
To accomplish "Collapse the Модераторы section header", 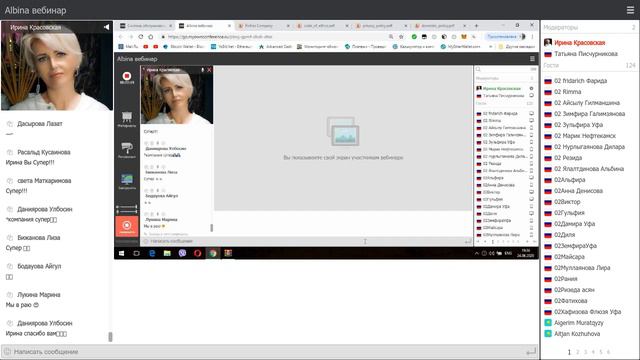I will click(x=589, y=27).
